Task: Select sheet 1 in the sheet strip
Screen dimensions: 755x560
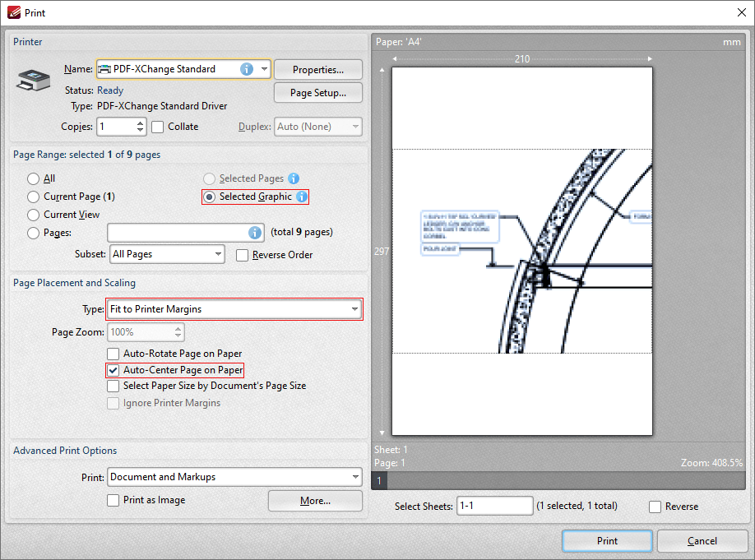Action: click(379, 480)
